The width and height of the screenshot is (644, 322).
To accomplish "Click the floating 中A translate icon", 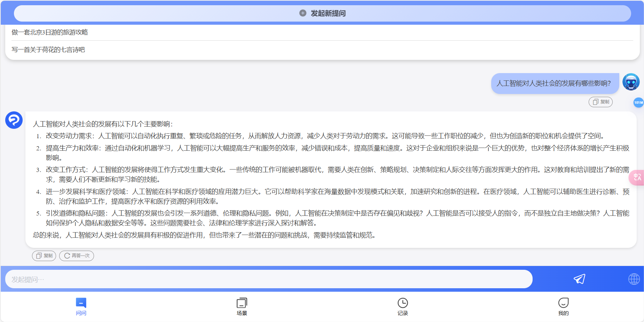I will 637,178.
